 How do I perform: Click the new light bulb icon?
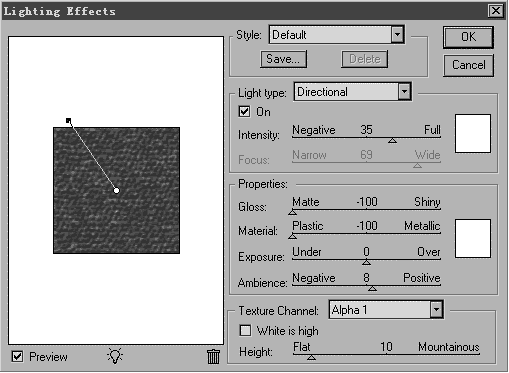[x=115, y=356]
